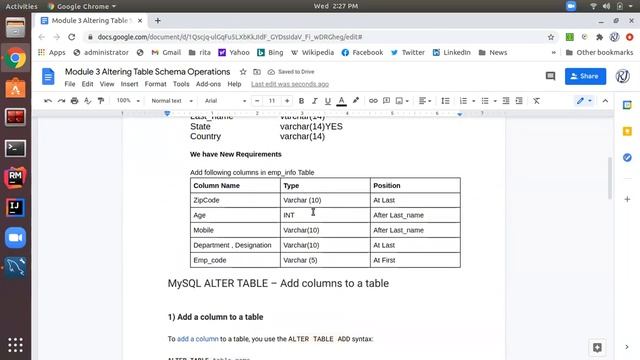The height and width of the screenshot is (360, 640).
Task: Open the bulleted list dropdown arrow
Action: coord(495,101)
